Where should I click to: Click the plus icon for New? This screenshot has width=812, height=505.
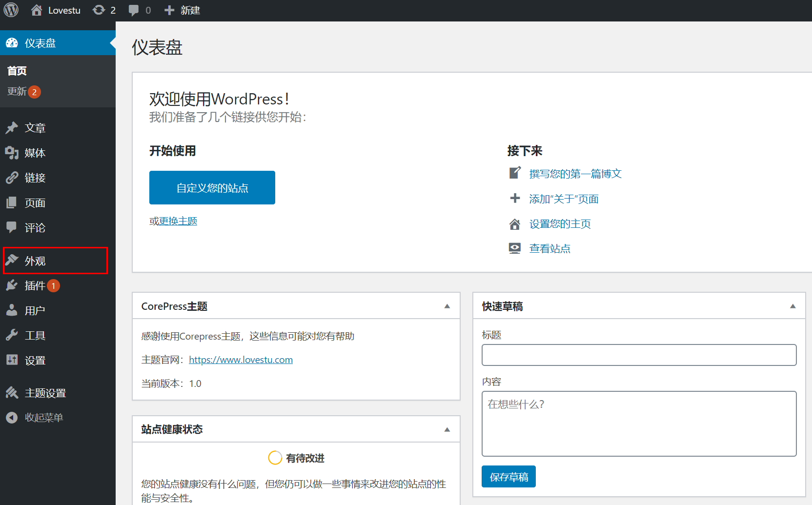(x=169, y=10)
